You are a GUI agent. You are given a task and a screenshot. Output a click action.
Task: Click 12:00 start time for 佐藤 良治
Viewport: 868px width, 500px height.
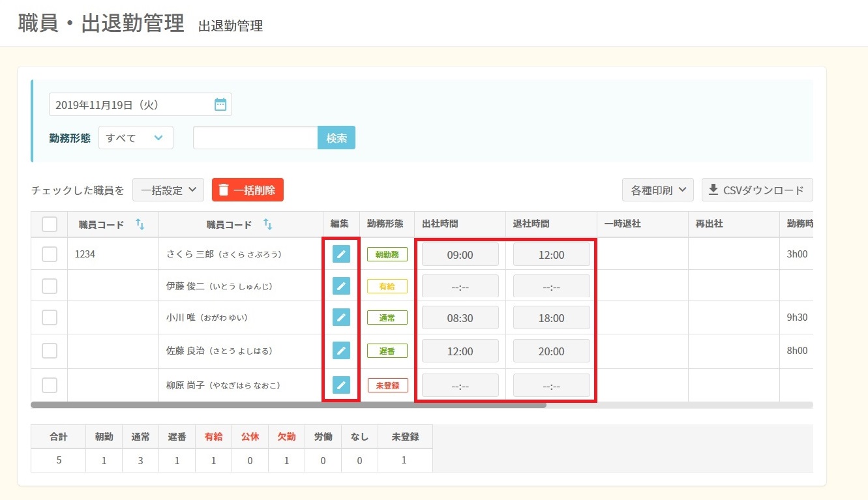tap(460, 351)
